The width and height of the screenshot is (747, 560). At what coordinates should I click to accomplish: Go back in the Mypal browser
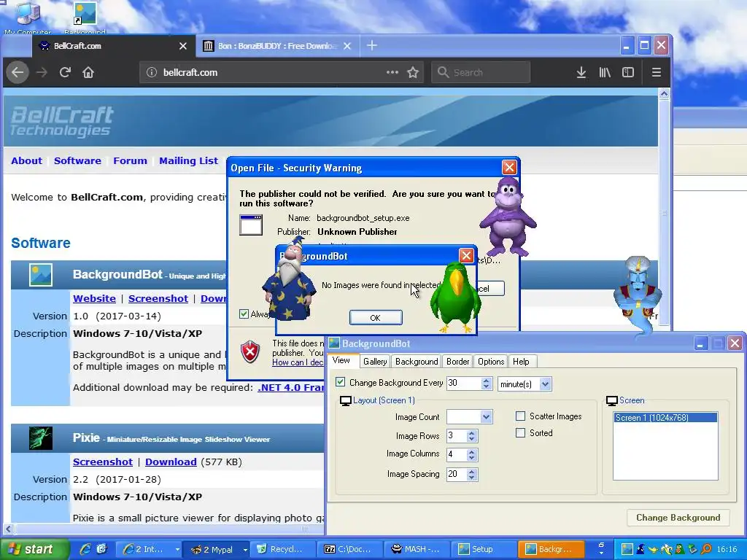[x=18, y=72]
